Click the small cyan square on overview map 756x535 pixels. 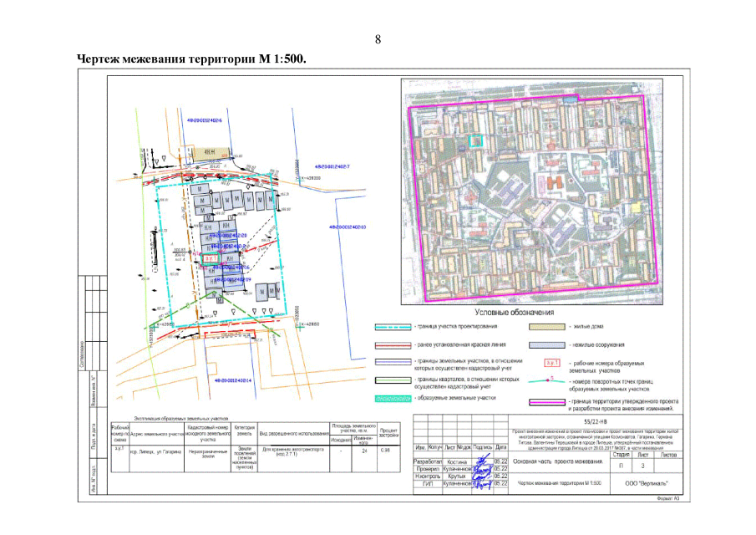(475, 142)
